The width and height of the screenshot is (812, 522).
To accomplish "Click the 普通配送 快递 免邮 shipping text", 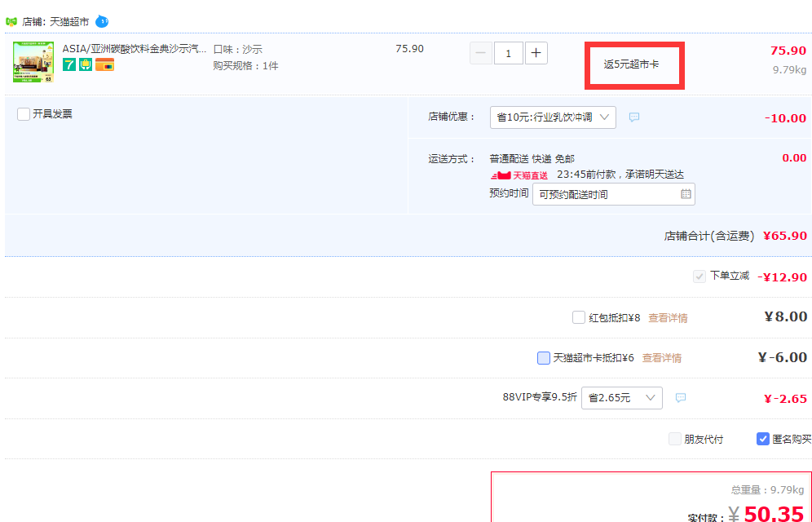I will coord(532,158).
